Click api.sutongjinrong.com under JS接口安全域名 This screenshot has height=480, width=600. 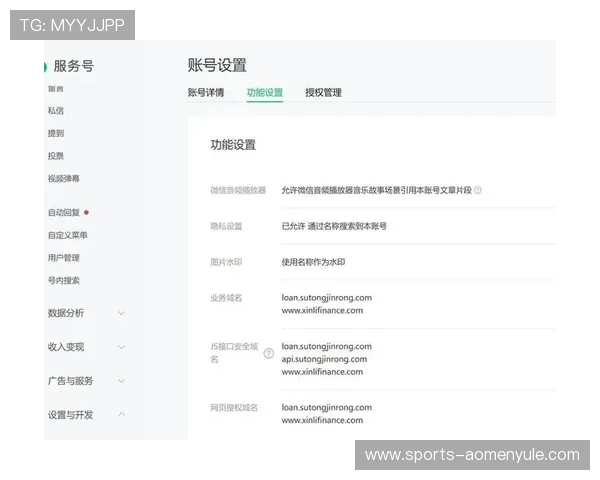pyautogui.click(x=324, y=359)
